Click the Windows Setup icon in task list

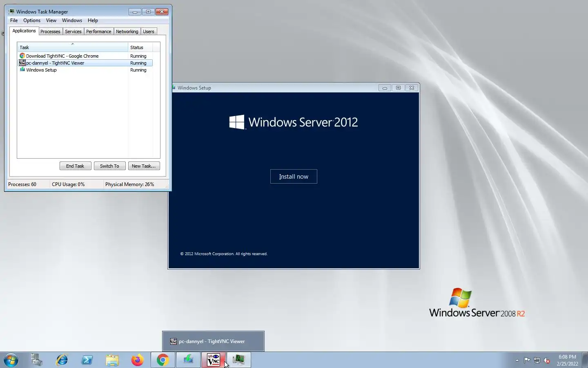(x=22, y=70)
